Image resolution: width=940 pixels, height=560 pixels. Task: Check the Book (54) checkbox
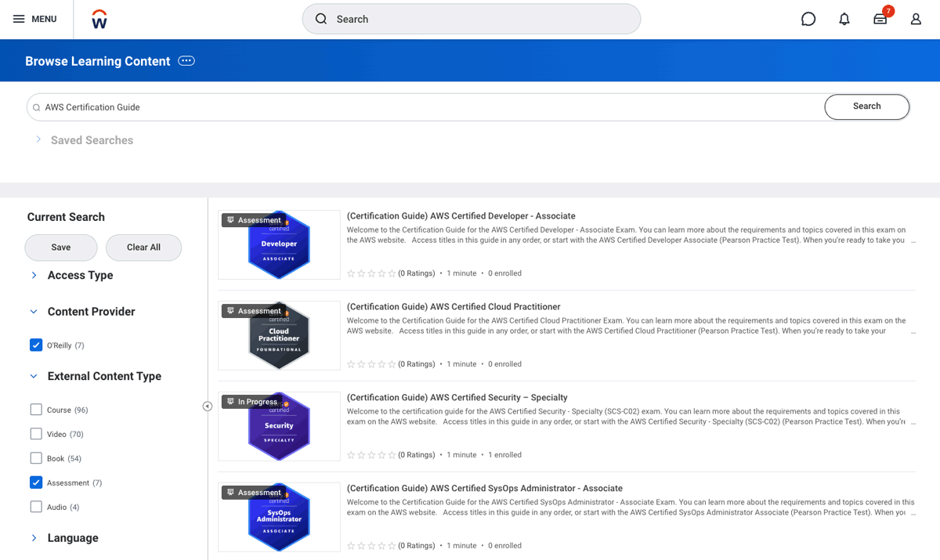tap(36, 458)
